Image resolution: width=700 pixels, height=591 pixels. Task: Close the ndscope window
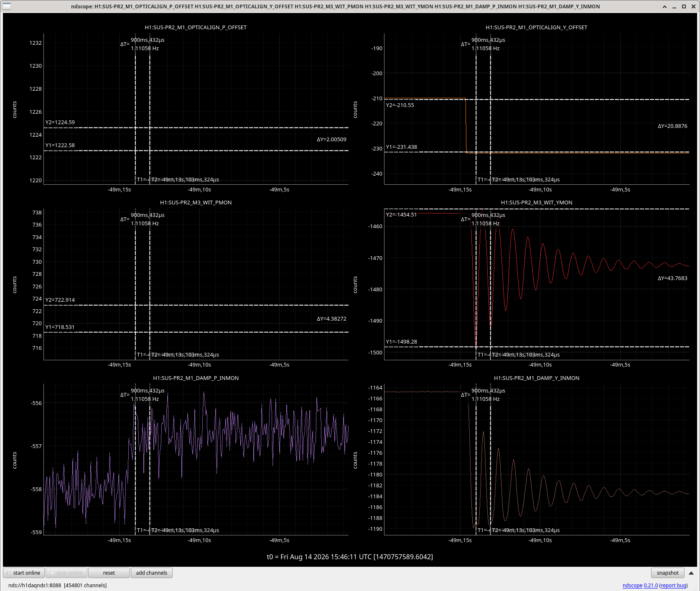(x=693, y=6)
